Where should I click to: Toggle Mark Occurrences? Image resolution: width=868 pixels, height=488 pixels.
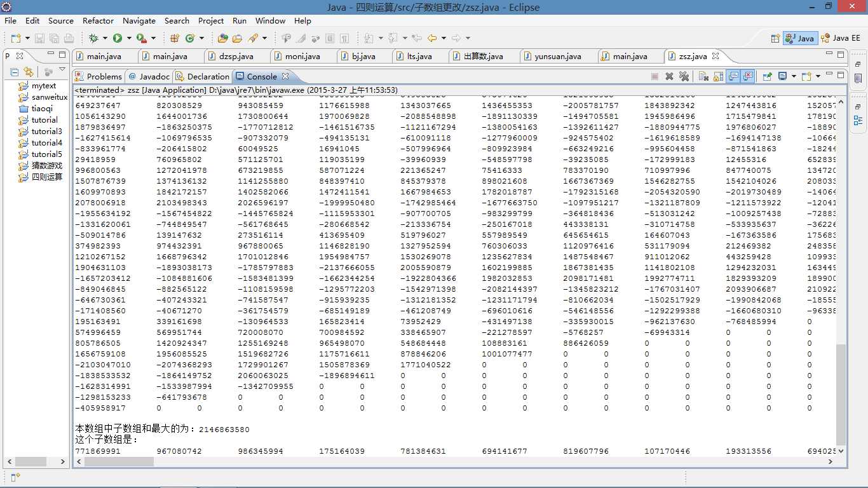click(x=301, y=39)
